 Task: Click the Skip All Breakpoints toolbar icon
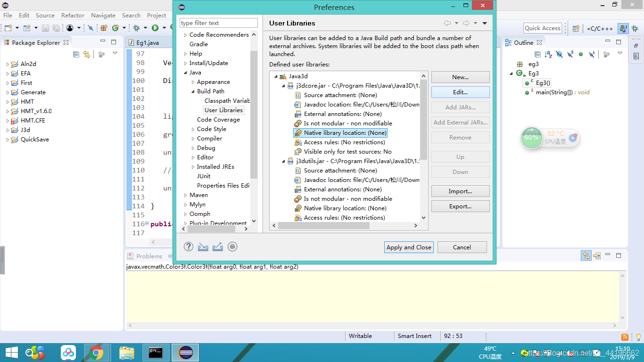91,28
